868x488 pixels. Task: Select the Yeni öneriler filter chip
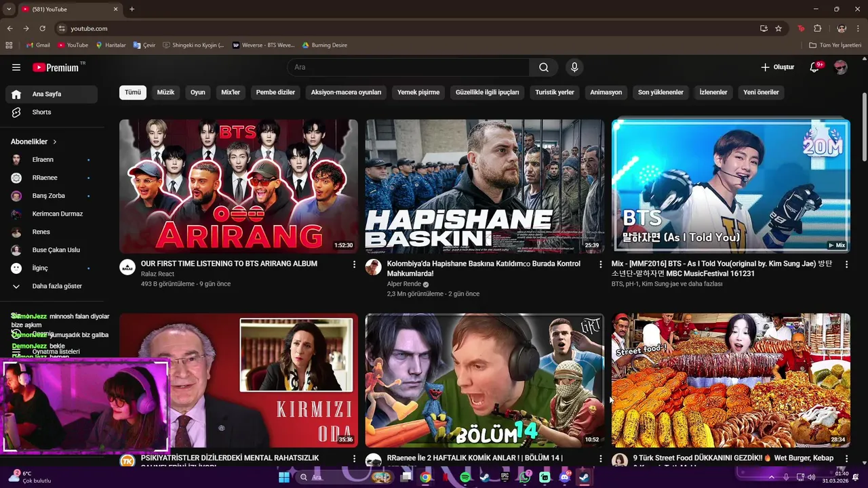coord(761,92)
